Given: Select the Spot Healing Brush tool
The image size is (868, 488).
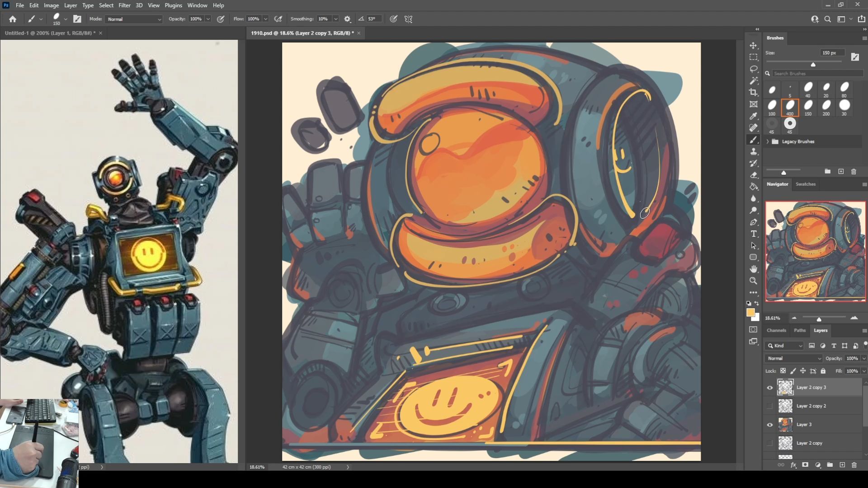Looking at the screenshot, I should (753, 128).
